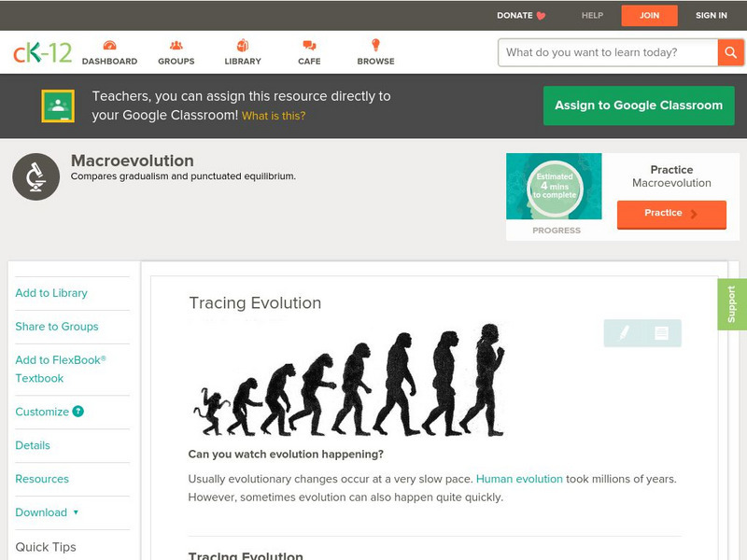This screenshot has width=747, height=560.
Task: Open the Dashboard via its gauge icon
Action: [x=111, y=44]
